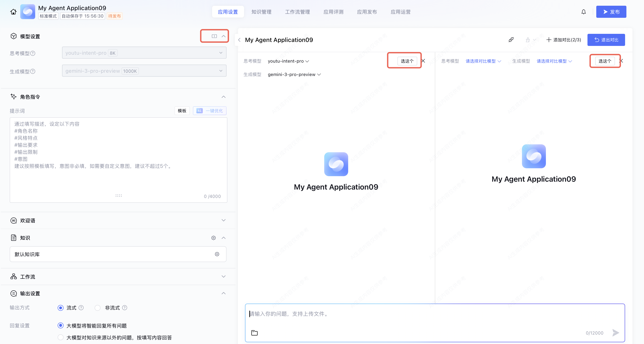Select 流式 output mode radio
Viewport: 644px width, 344px height.
[60, 308]
